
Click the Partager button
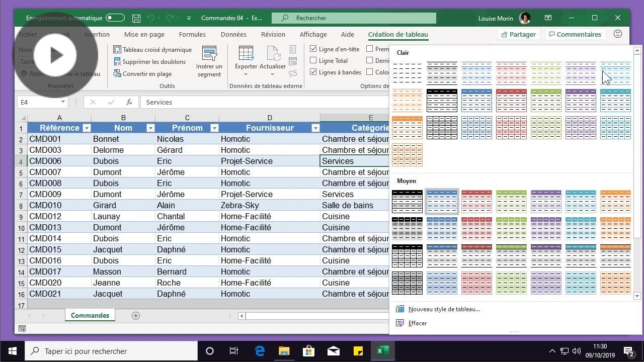(518, 34)
